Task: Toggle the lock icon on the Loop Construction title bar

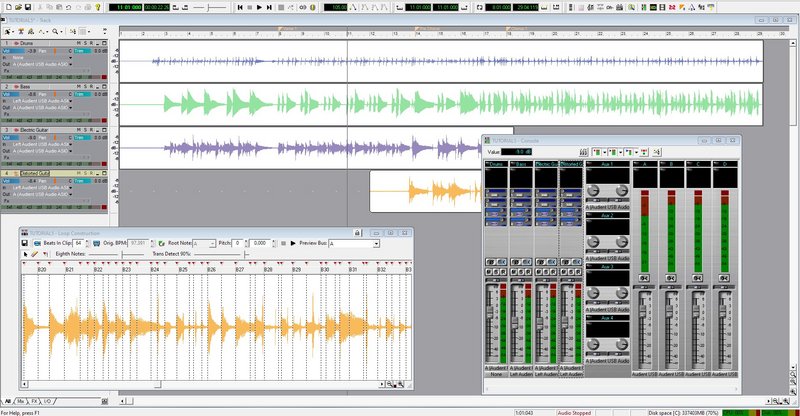Action: (357, 233)
